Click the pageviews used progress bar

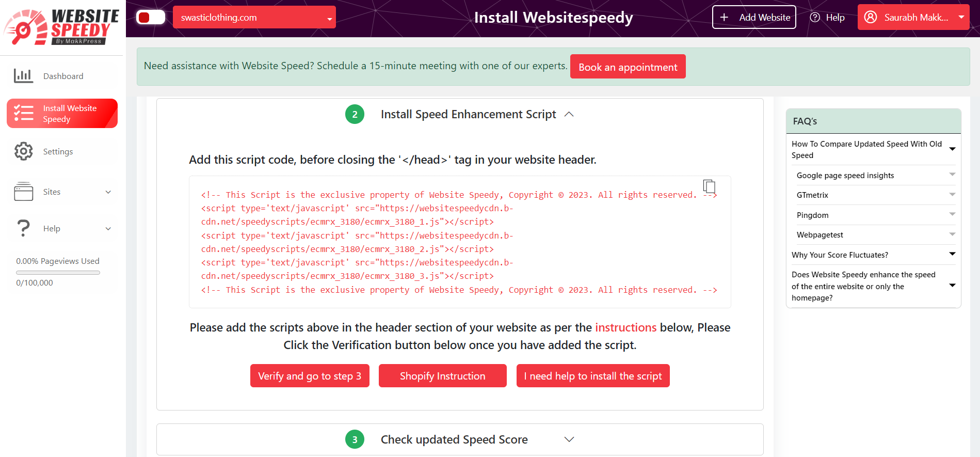coord(58,273)
